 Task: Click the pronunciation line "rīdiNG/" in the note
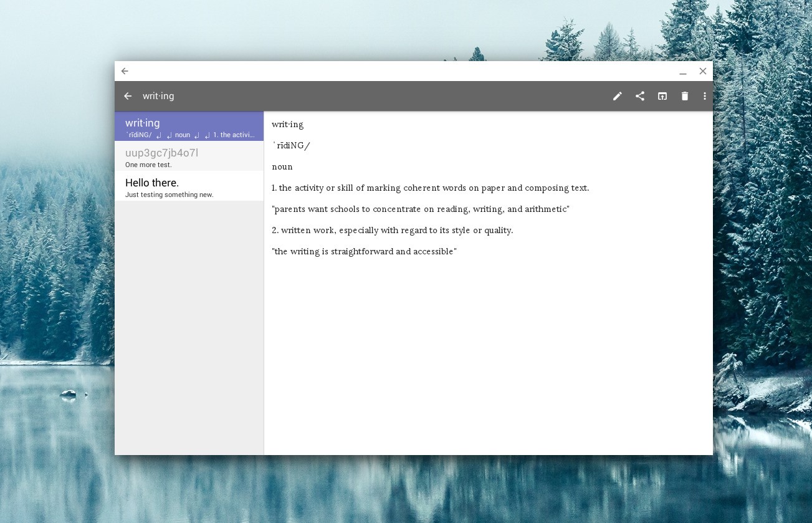(x=292, y=146)
